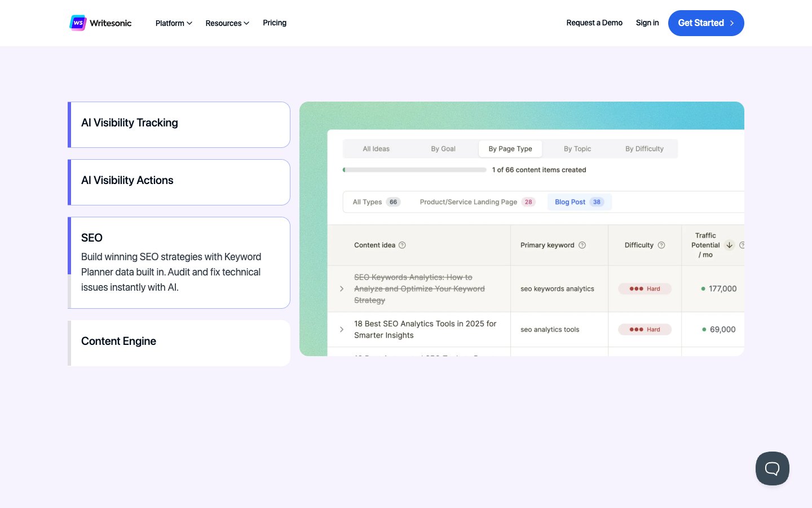The width and height of the screenshot is (812, 508).
Task: Select the By Difficulty tab
Action: coord(644,149)
